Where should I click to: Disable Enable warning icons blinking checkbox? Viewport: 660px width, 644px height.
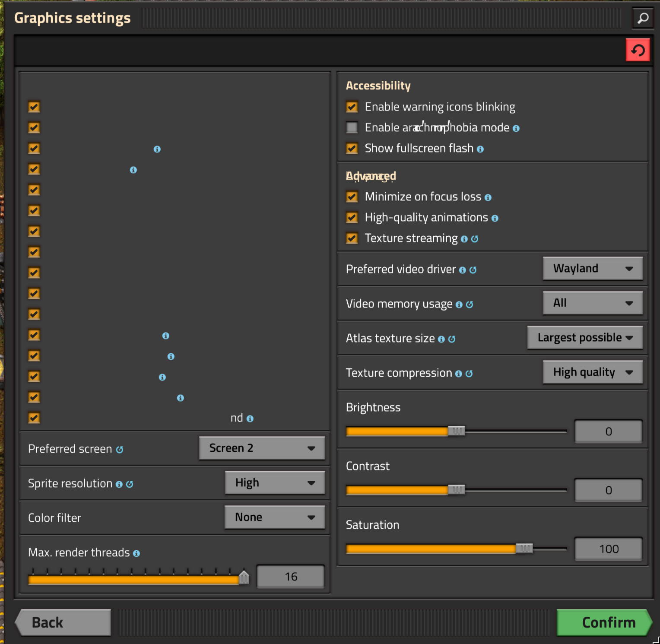[352, 107]
